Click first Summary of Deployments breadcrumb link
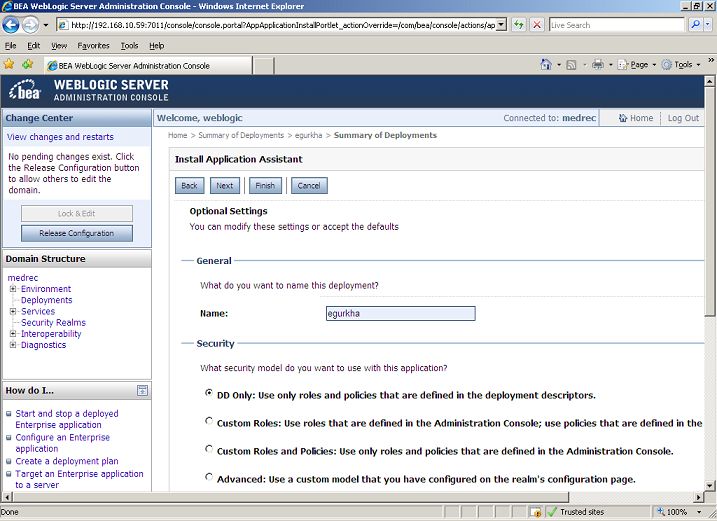Image resolution: width=717 pixels, height=521 pixels. (x=241, y=135)
